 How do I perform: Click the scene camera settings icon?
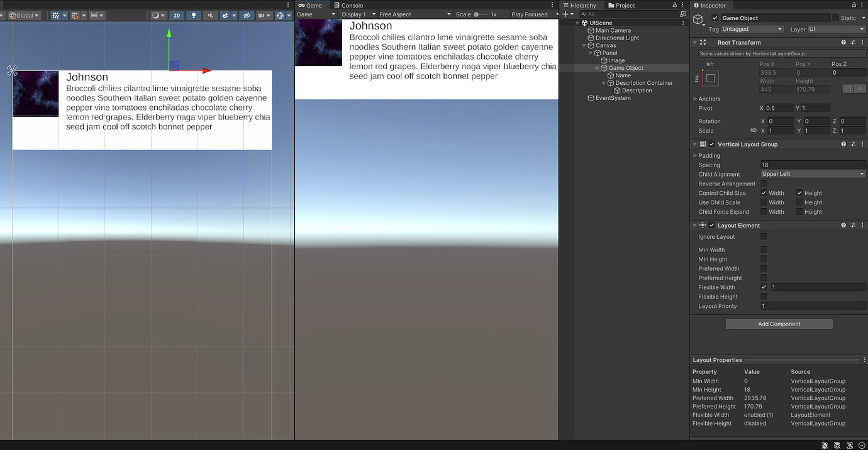pyautogui.click(x=262, y=15)
